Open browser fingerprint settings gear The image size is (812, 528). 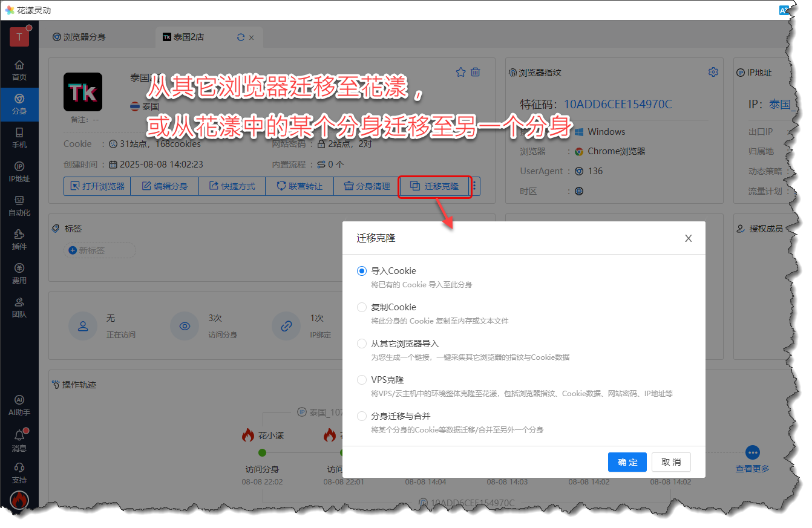[713, 72]
